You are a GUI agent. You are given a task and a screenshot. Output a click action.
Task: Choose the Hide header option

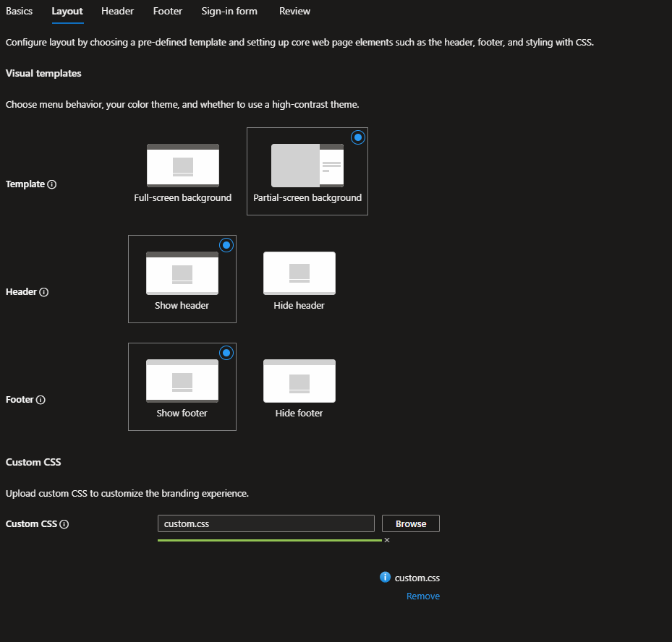299,279
